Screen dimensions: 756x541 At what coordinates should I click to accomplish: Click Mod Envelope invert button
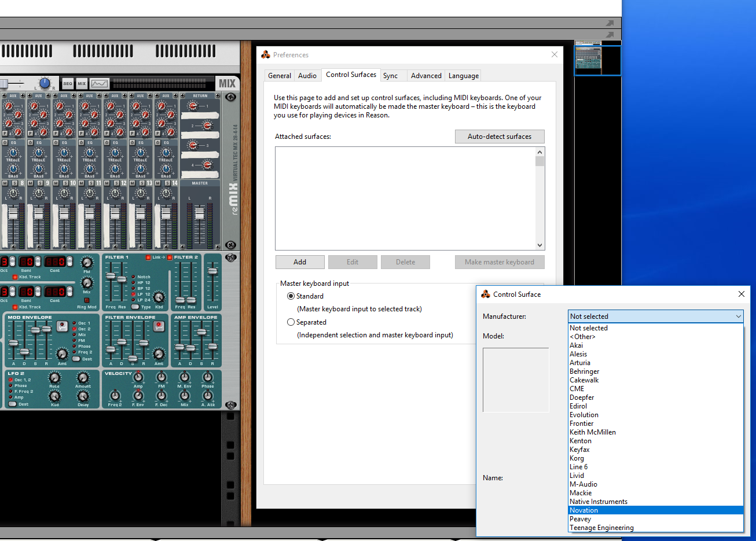[63, 327]
